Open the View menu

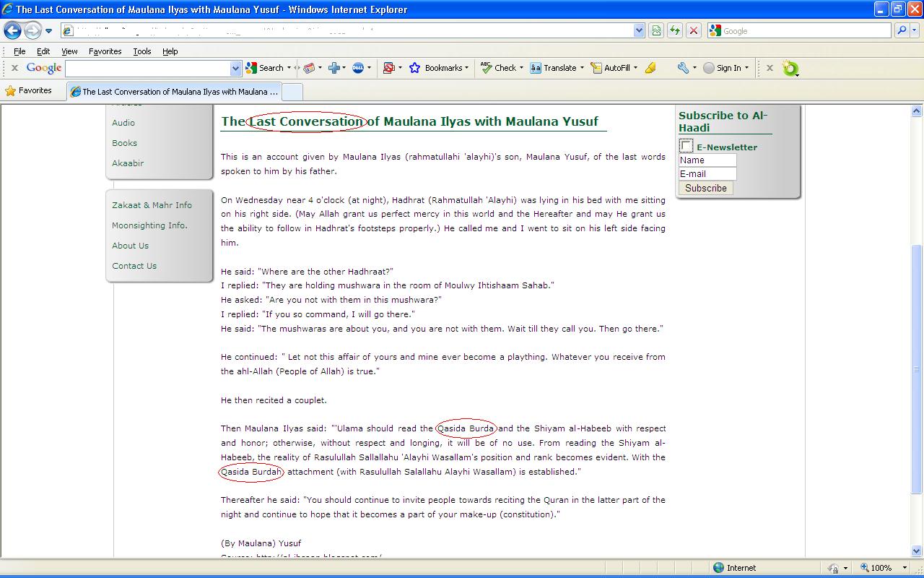pyautogui.click(x=69, y=51)
